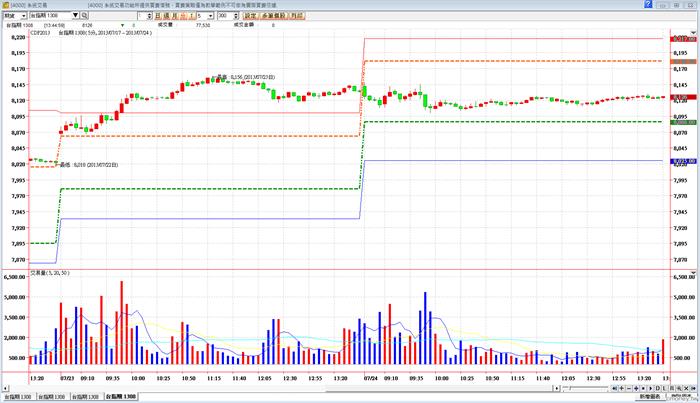
Task: Click the dot marker icon in chart toolbar
Action: 643,388
